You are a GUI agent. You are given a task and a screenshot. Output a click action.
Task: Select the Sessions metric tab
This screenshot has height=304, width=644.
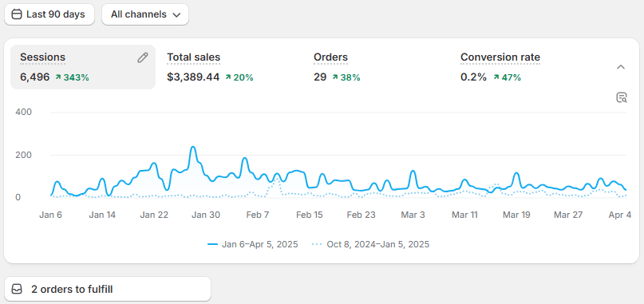[x=83, y=67]
